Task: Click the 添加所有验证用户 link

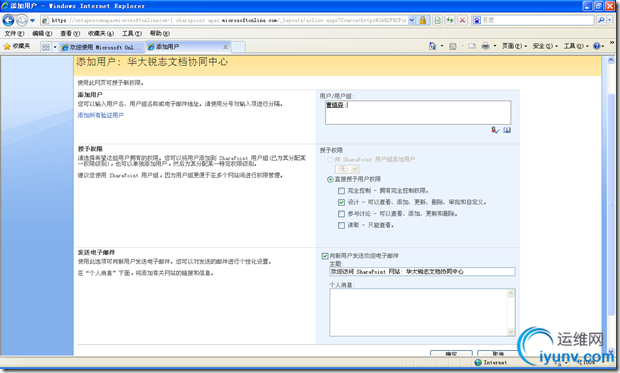Action: coord(100,115)
